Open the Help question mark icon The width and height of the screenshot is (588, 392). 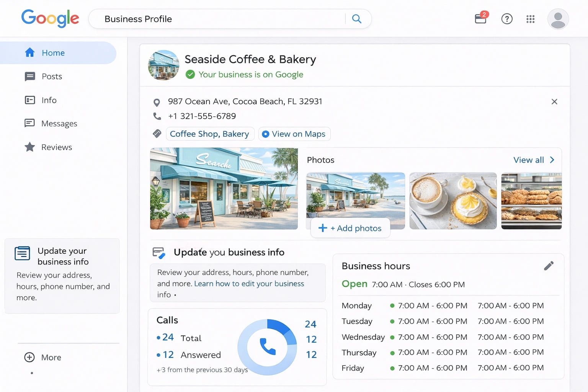pos(507,19)
